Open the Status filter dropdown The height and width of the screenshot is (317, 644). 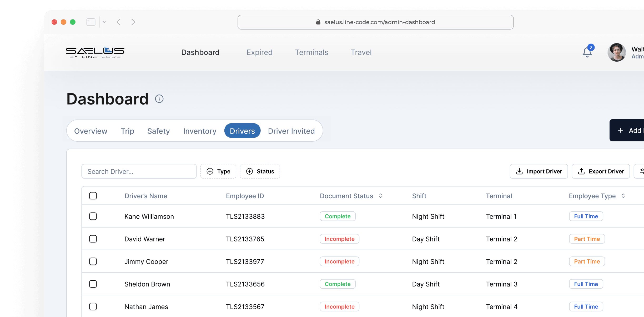[x=260, y=171]
